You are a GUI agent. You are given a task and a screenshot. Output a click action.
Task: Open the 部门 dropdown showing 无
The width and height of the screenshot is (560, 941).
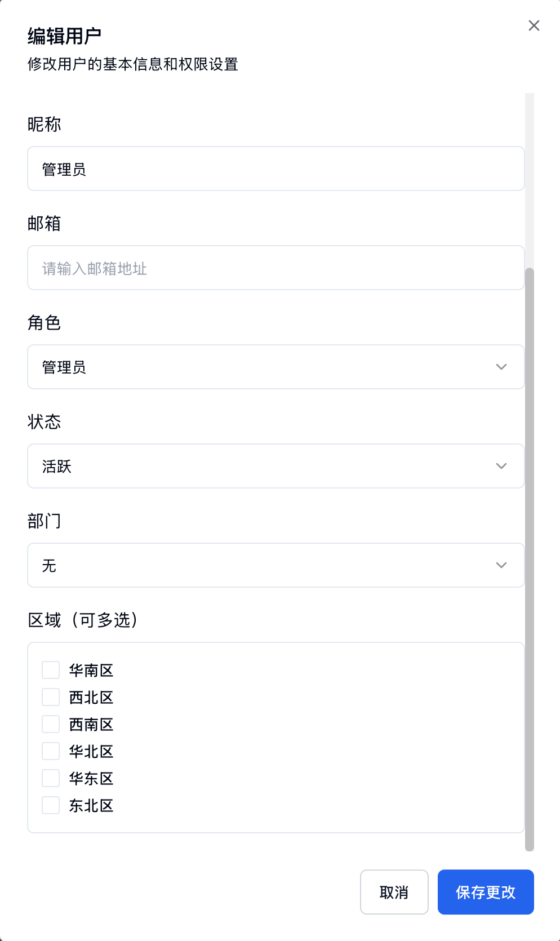tap(501, 565)
